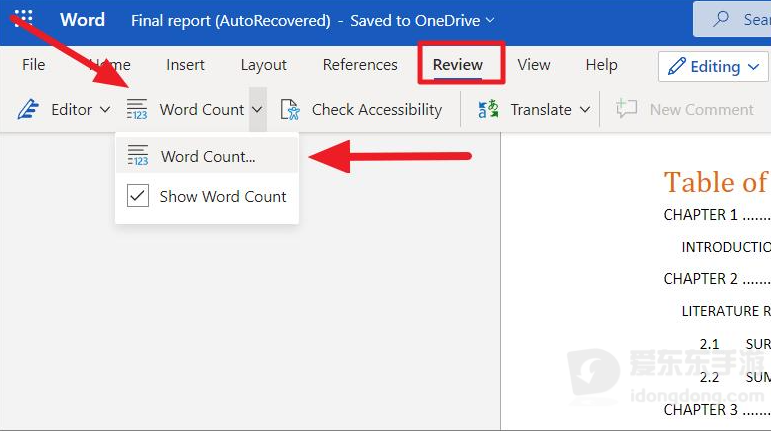Choose Word Count... from dropdown menu
Screen dimensions: 771x431
207,156
